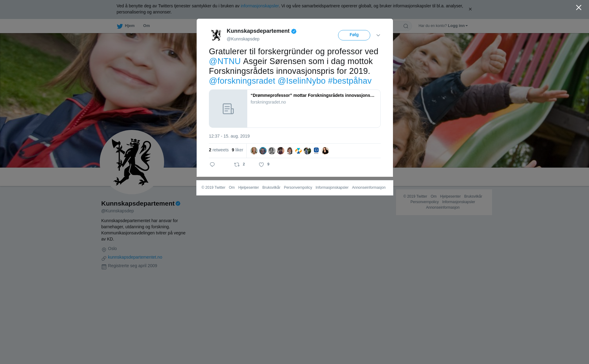The height and width of the screenshot is (364, 589).
Task: Open the Om menu item
Action: (x=146, y=26)
